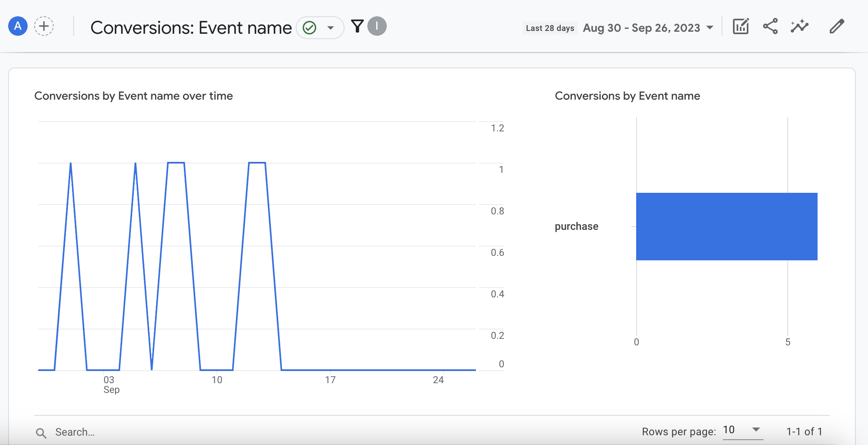The height and width of the screenshot is (445, 868).
Task: Click the '24' x-axis date label
Action: [438, 380]
